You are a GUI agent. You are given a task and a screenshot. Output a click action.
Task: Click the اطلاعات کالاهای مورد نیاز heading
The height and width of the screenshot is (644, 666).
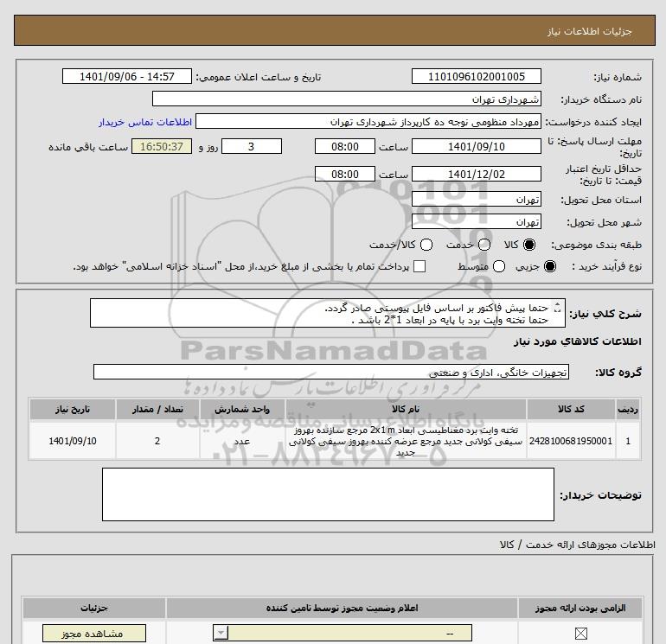click(x=578, y=341)
